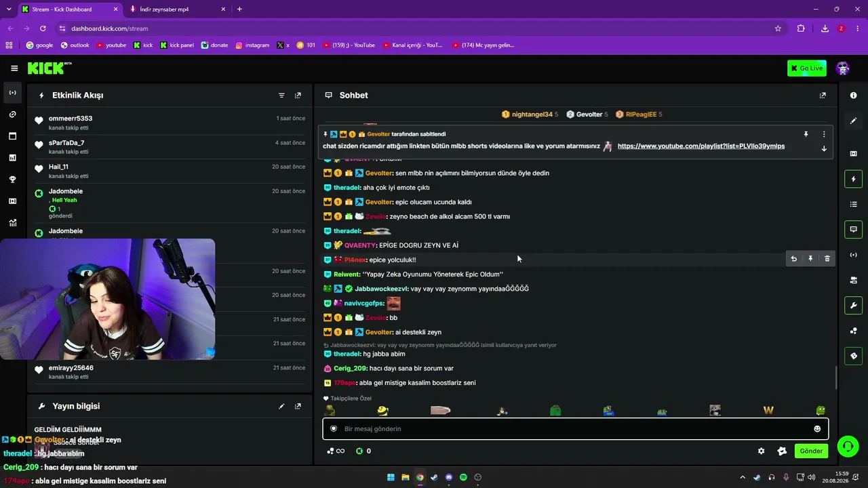Toggle the wrench tool widget in right sidebar
This screenshot has width=868, height=488.
click(853, 305)
